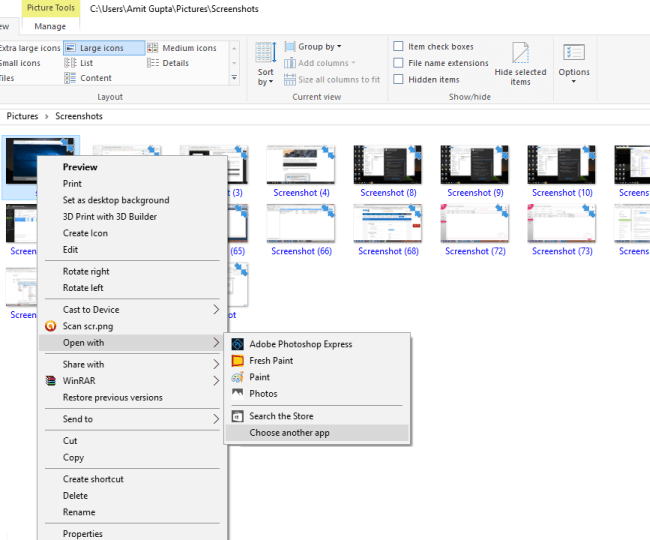
Task: Click the antivirus Scan scr.png icon
Action: tap(51, 326)
